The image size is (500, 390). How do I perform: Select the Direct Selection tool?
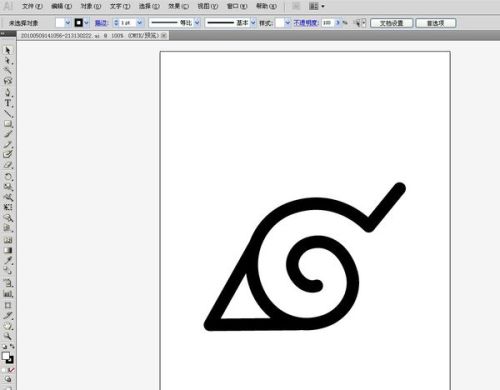tap(8, 61)
